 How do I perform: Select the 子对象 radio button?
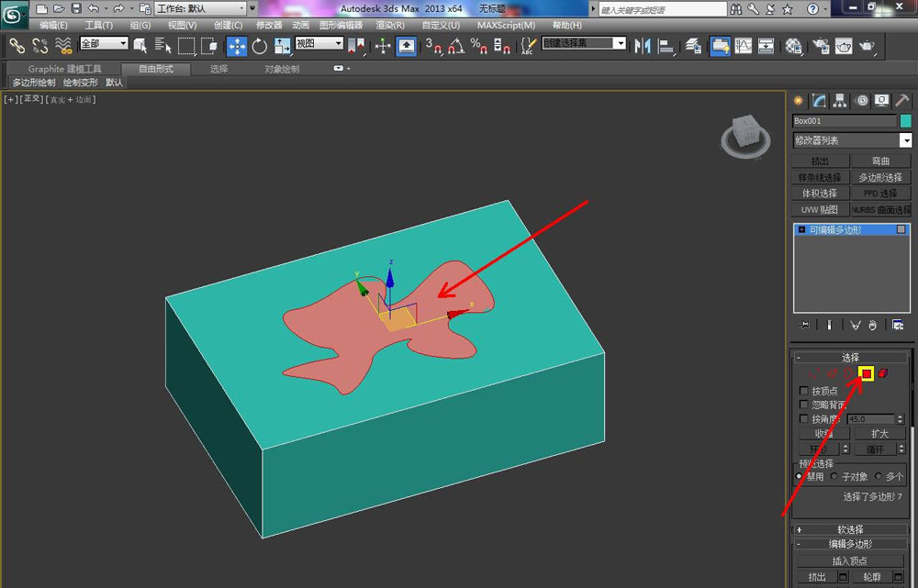[834, 476]
